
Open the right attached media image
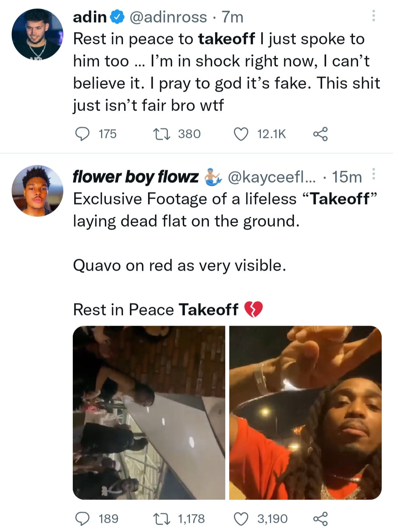305,412
